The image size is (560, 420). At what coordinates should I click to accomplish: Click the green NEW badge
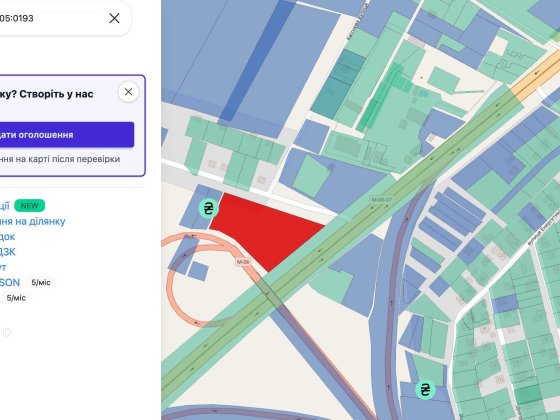coord(30,206)
